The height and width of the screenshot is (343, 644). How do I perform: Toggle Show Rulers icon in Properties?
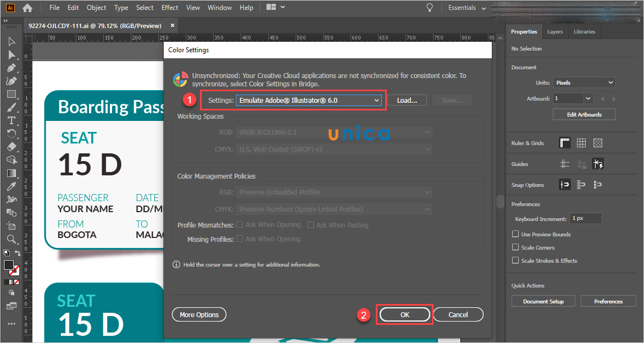click(x=565, y=143)
